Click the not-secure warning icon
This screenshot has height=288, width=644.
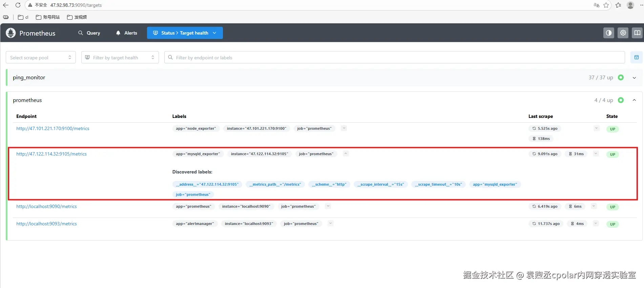pos(30,5)
